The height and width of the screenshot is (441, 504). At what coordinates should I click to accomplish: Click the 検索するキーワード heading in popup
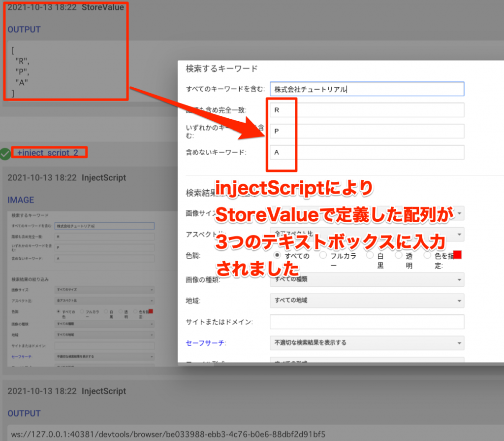(x=222, y=68)
